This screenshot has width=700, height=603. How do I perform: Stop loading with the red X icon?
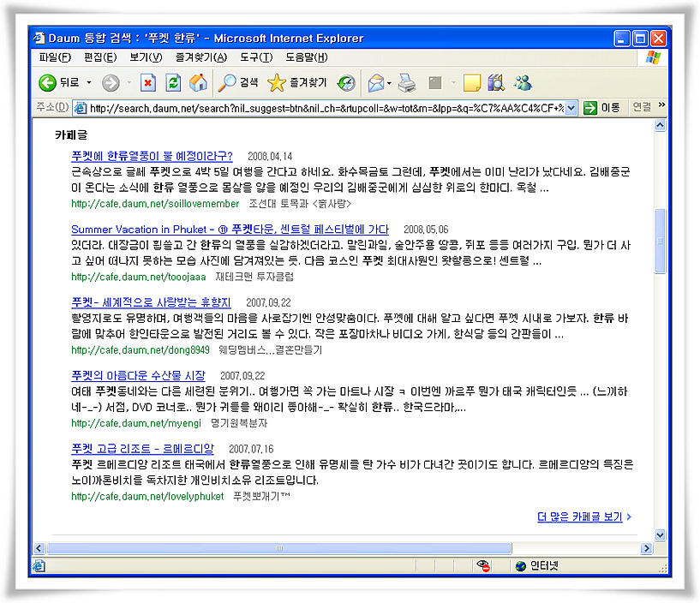click(147, 83)
